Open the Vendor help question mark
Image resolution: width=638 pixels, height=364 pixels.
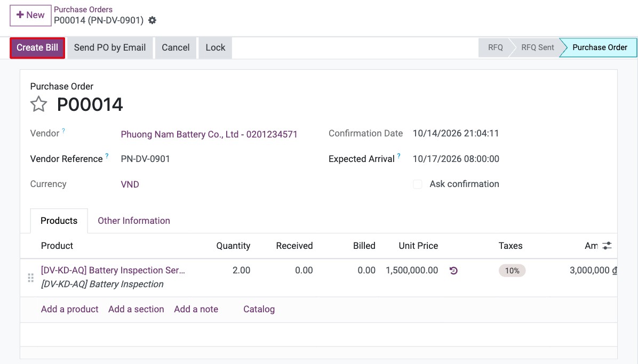click(63, 131)
